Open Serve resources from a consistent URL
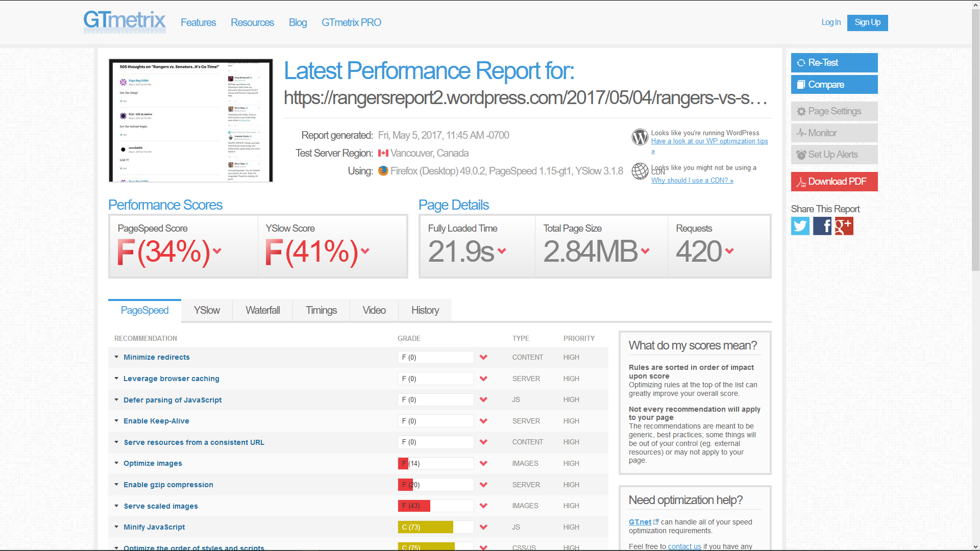980x551 pixels. click(194, 442)
